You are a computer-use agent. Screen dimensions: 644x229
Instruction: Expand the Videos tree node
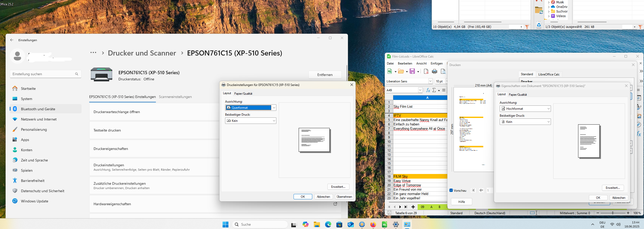(549, 16)
